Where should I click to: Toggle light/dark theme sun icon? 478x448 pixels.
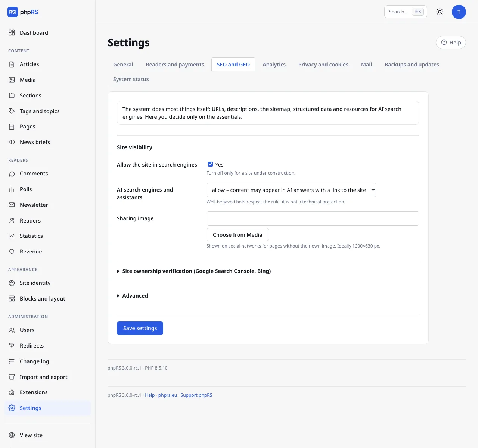(x=440, y=12)
